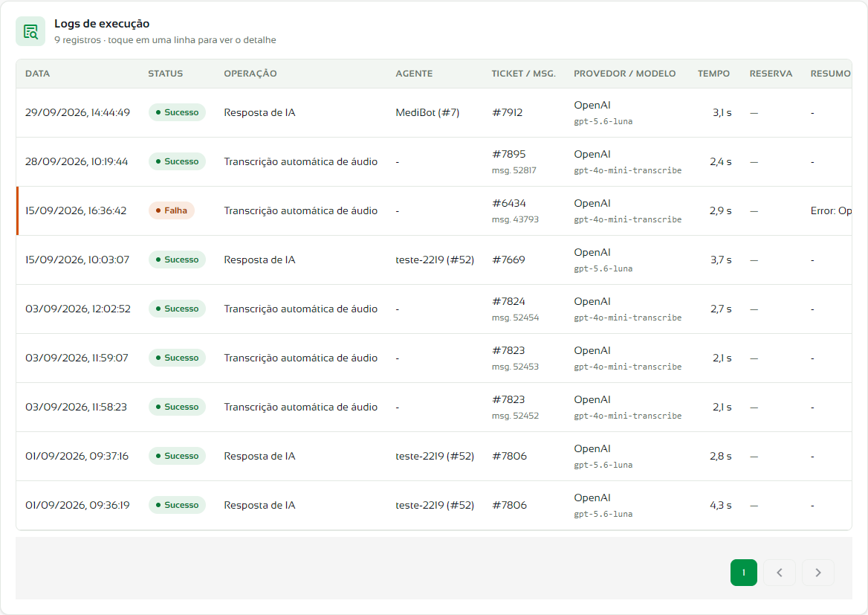
Task: Click Resposta de IA operation for #7912
Action: (259, 112)
